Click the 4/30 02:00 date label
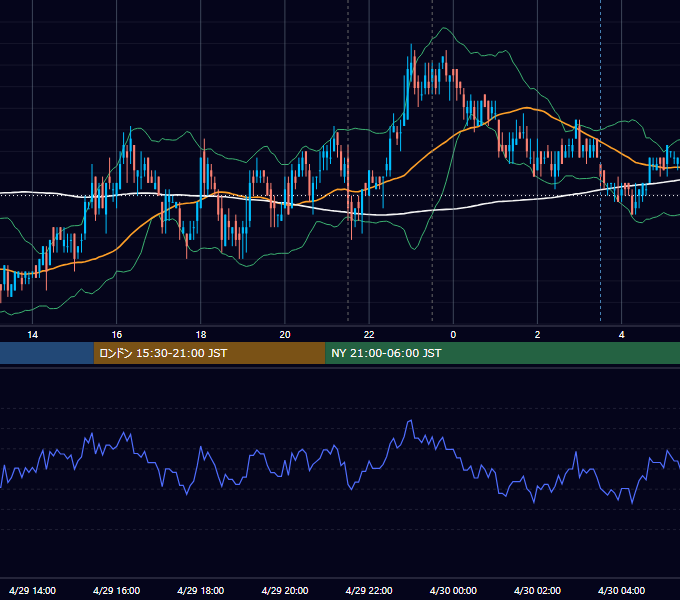The height and width of the screenshot is (600, 680). (537, 590)
